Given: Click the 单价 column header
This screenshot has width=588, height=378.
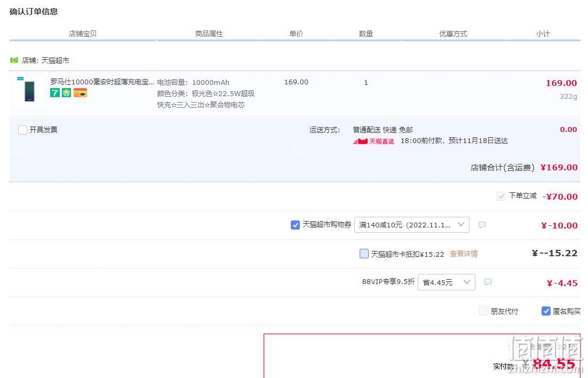Looking at the screenshot, I should tap(296, 34).
